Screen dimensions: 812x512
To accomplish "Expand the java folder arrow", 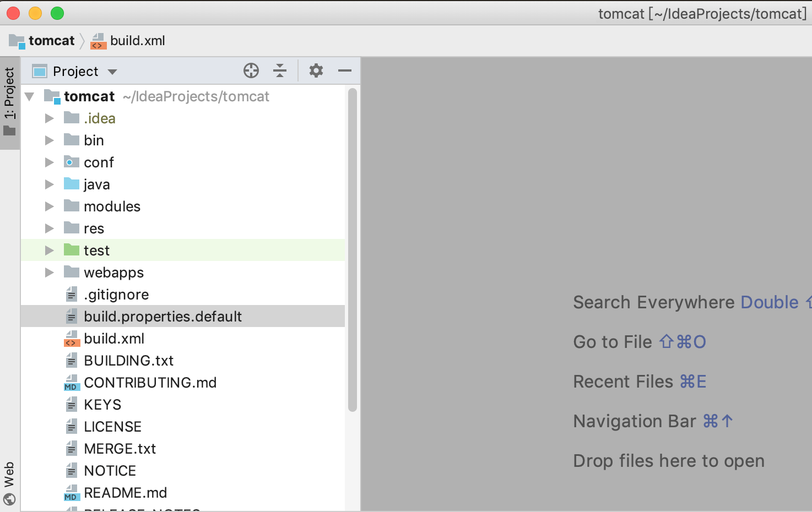I will (50, 184).
